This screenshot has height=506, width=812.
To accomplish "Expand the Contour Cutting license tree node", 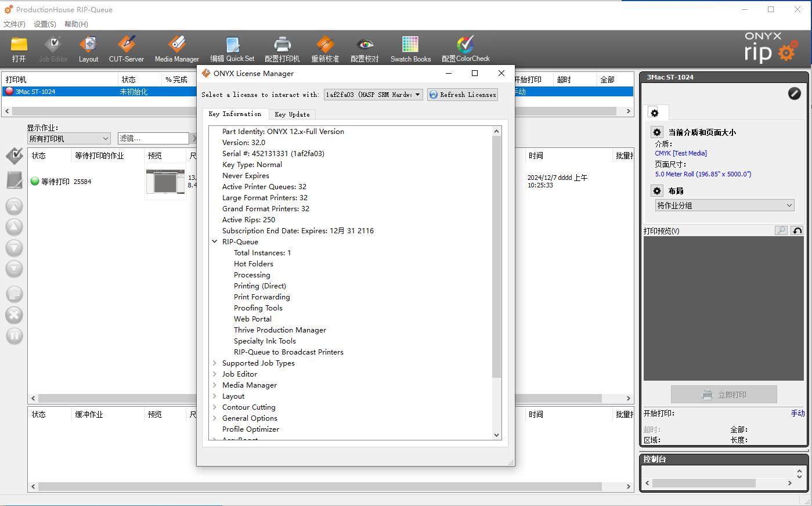I will [x=215, y=407].
